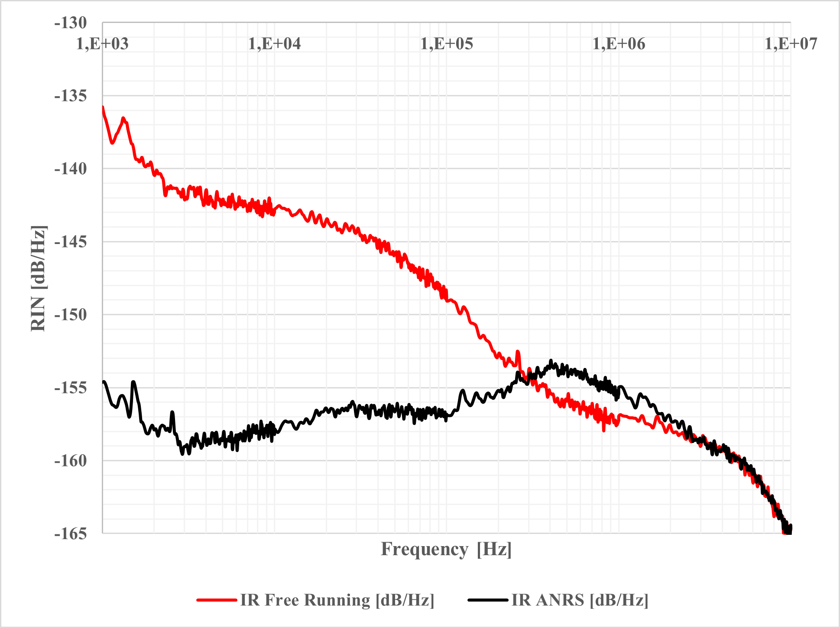Click the 1,E+04 frequency tick label

pos(275,44)
